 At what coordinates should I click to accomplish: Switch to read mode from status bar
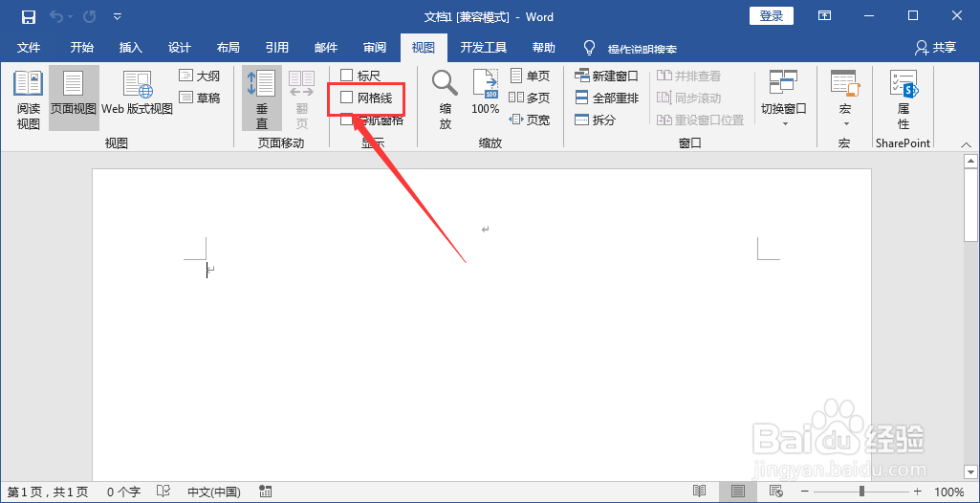pyautogui.click(x=700, y=492)
